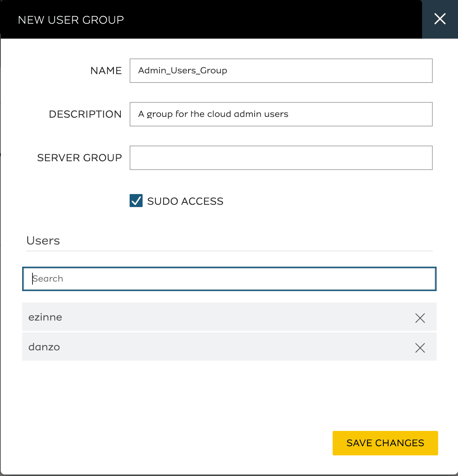Remove user ezinne from the group

pos(420,318)
